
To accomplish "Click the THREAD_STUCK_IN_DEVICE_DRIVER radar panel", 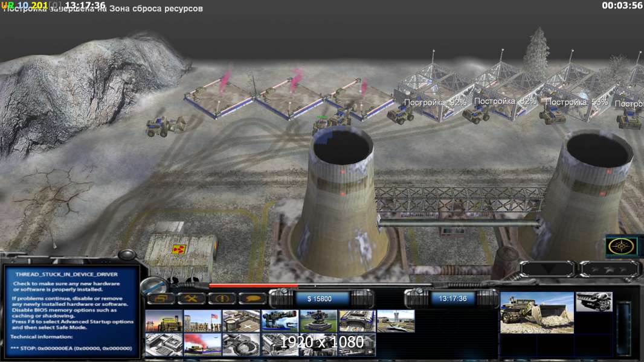I will (x=71, y=311).
